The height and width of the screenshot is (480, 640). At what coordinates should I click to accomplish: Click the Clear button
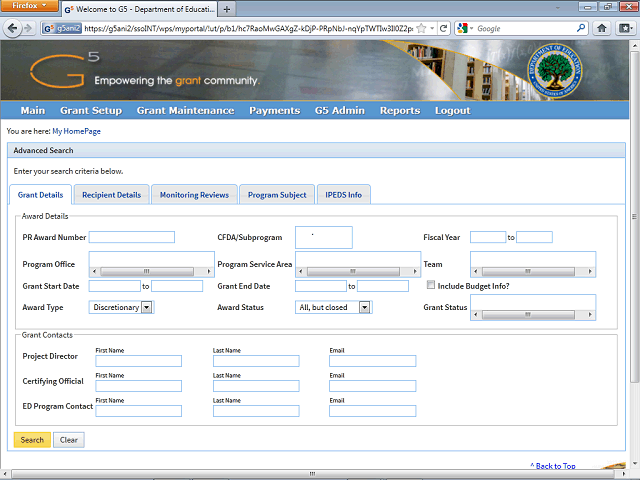(x=69, y=440)
